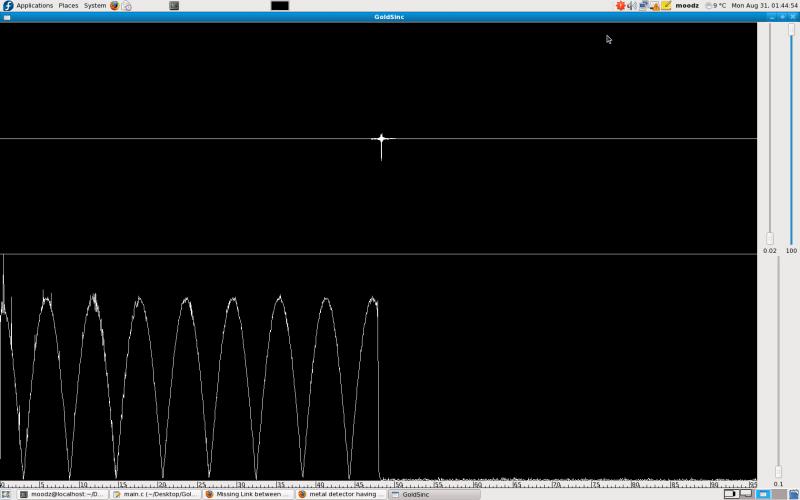This screenshot has height=500, width=800.
Task: Open the System menu
Action: 94,5
